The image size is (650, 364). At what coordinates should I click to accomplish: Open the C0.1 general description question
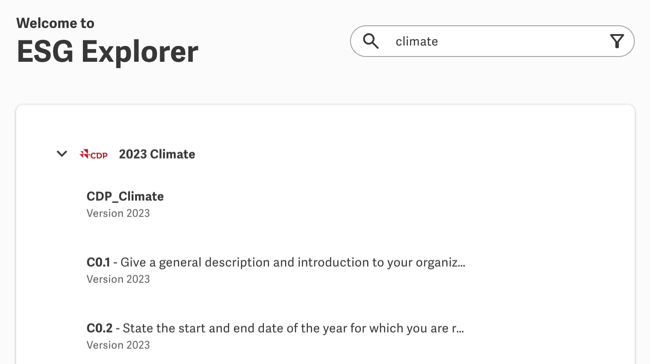[276, 270]
